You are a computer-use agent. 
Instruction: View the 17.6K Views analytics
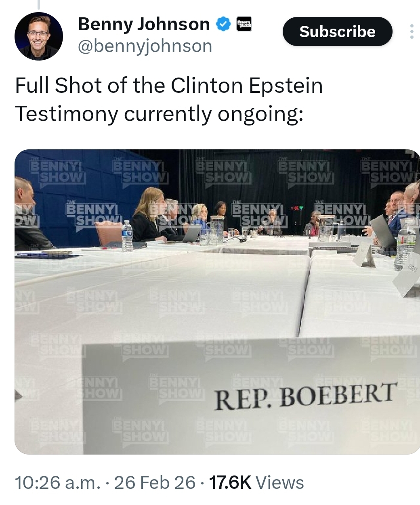(x=255, y=482)
